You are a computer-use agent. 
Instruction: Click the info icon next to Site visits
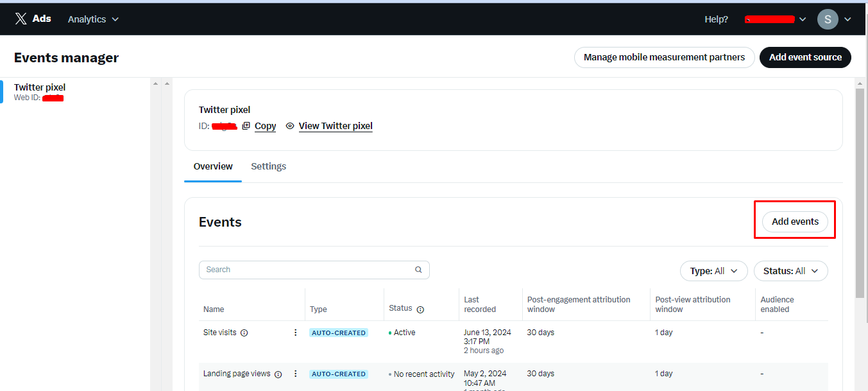pyautogui.click(x=244, y=333)
